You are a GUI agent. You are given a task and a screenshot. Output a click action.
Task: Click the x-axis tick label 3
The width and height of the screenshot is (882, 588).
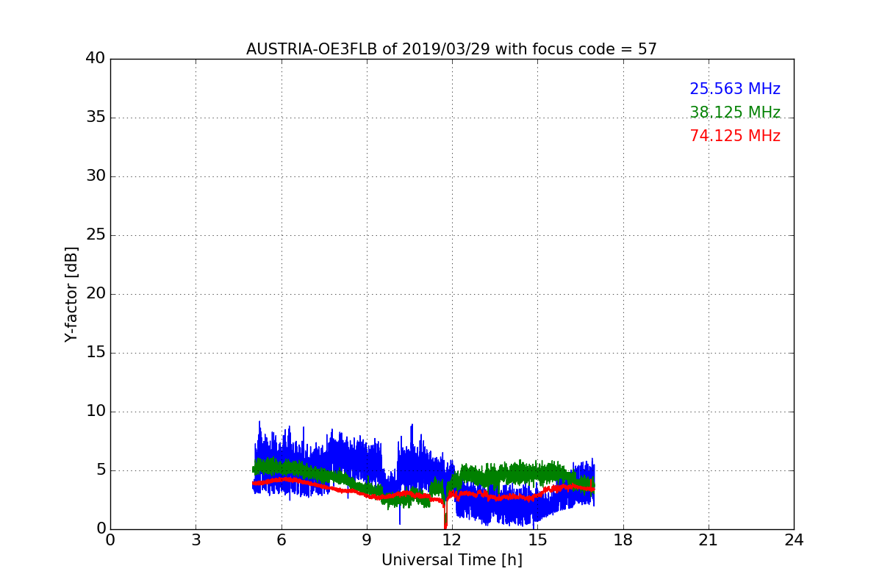click(x=196, y=540)
